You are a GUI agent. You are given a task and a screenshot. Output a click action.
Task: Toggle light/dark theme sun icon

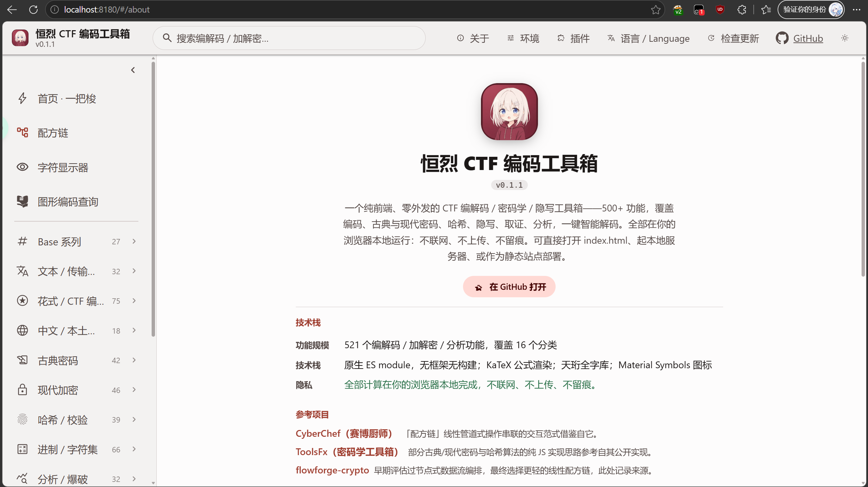pyautogui.click(x=845, y=38)
